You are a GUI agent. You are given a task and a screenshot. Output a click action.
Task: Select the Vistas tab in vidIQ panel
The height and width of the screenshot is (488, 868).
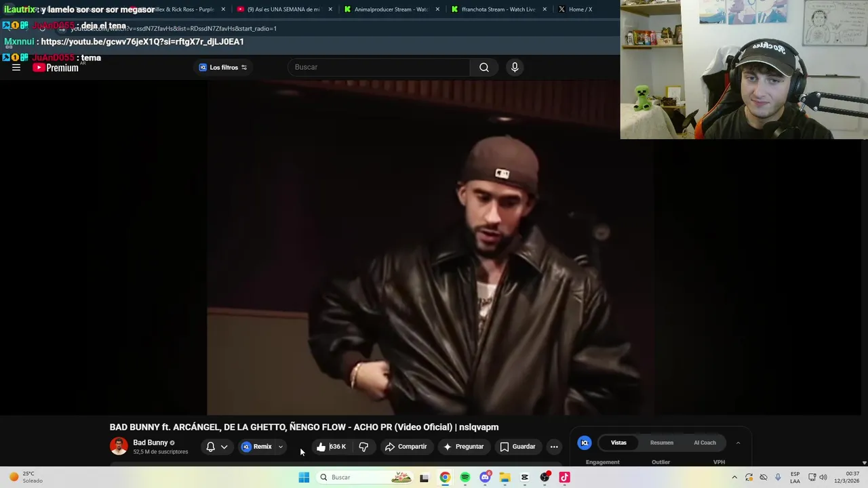618,443
